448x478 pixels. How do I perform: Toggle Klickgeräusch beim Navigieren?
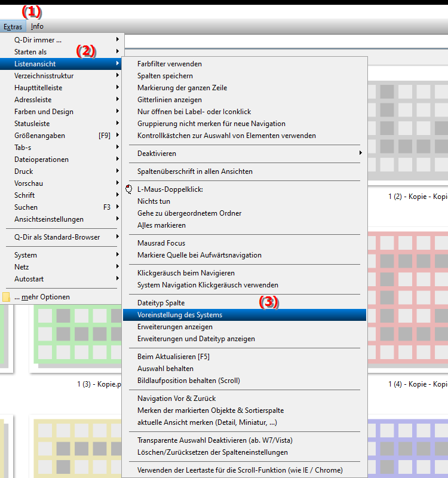point(244,273)
